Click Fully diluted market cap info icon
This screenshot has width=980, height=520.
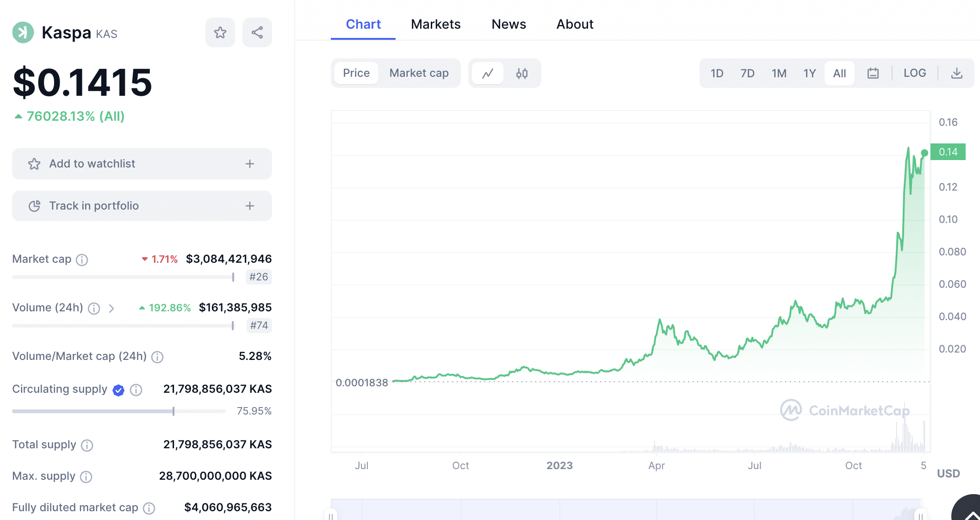pyautogui.click(x=149, y=508)
